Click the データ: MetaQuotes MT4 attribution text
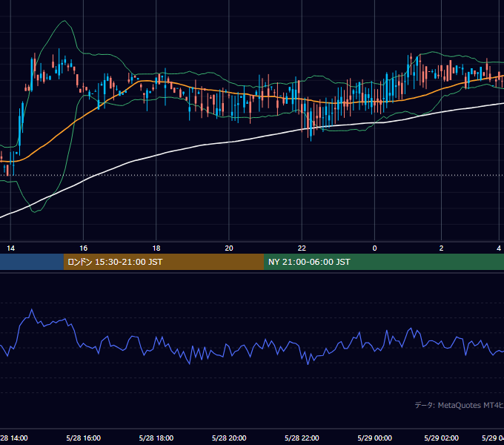This screenshot has width=504, height=445. [x=460, y=405]
